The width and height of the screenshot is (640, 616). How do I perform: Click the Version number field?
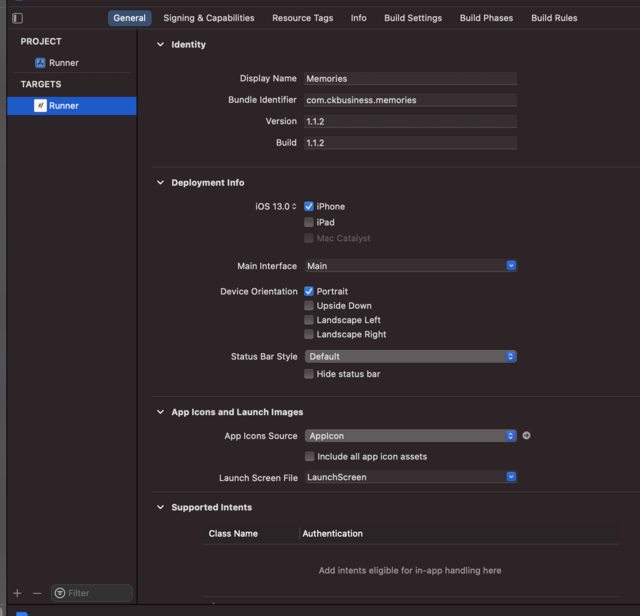(410, 121)
